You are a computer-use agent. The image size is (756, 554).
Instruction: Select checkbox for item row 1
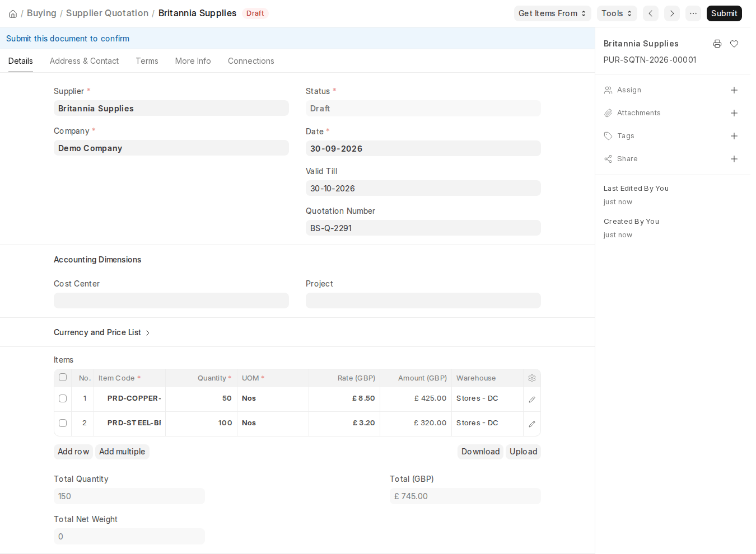point(63,398)
